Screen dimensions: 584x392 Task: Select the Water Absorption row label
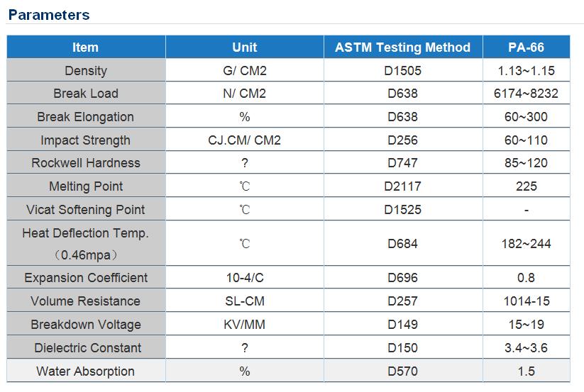coord(86,371)
